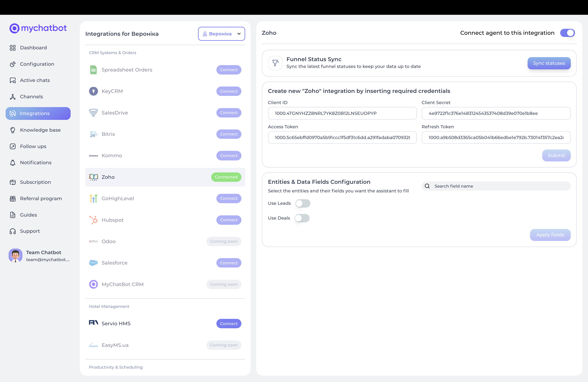Open the Вероніка agent dropdown
This screenshot has height=382, width=588.
tap(221, 34)
